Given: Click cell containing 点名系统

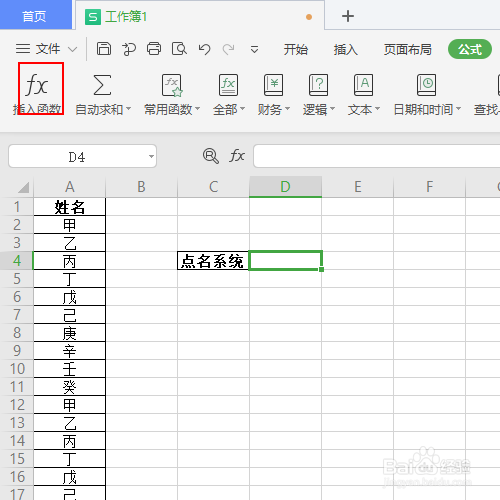Looking at the screenshot, I should pyautogui.click(x=213, y=260).
